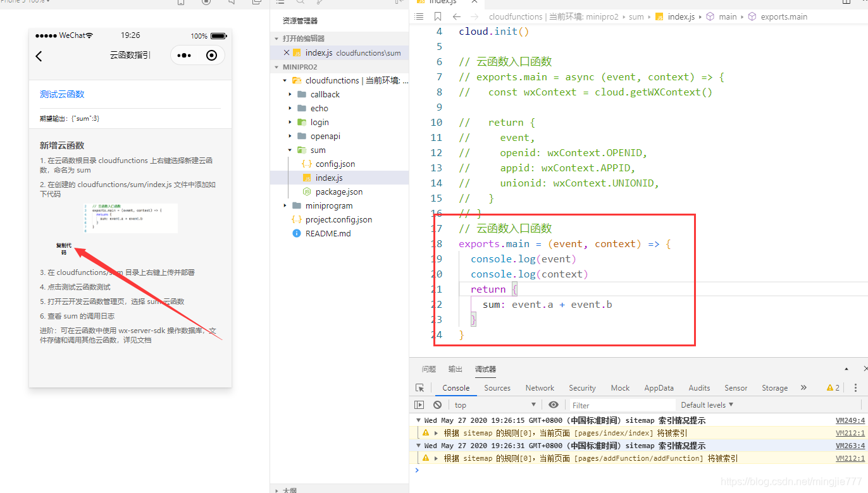Expand the login folder
Viewport: 868px width, 493px height.
coord(290,122)
